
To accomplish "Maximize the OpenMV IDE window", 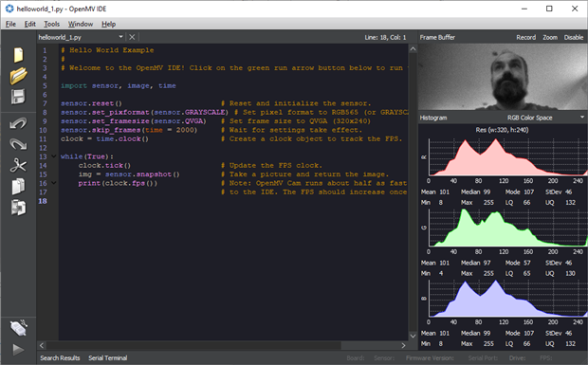I will click(x=549, y=9).
